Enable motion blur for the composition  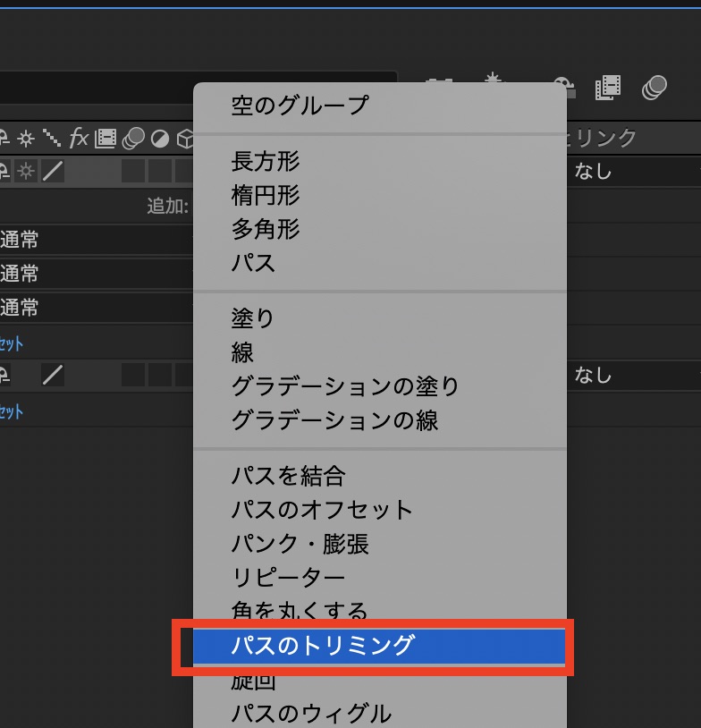click(655, 88)
